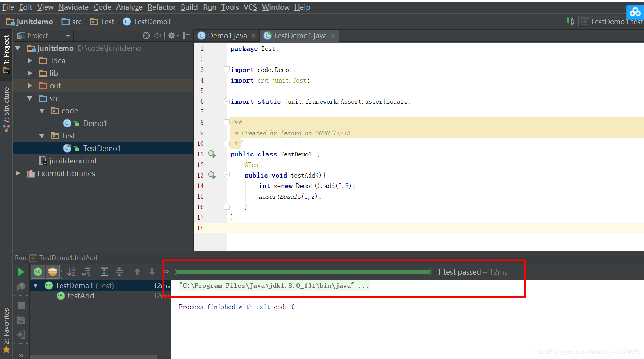The height and width of the screenshot is (359, 644).
Task: Toggle Show Ignored tests filter
Action: (x=53, y=271)
